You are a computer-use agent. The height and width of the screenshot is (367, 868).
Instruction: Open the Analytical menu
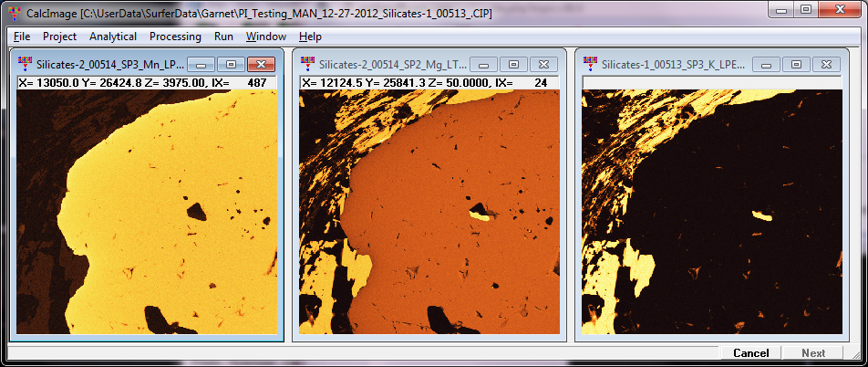coord(113,37)
